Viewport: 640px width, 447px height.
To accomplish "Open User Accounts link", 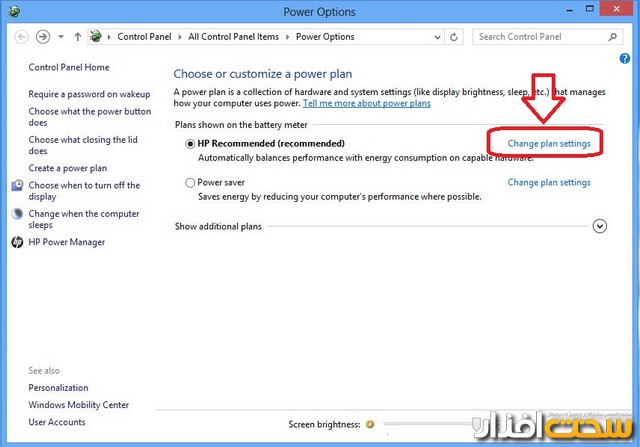I will [57, 422].
